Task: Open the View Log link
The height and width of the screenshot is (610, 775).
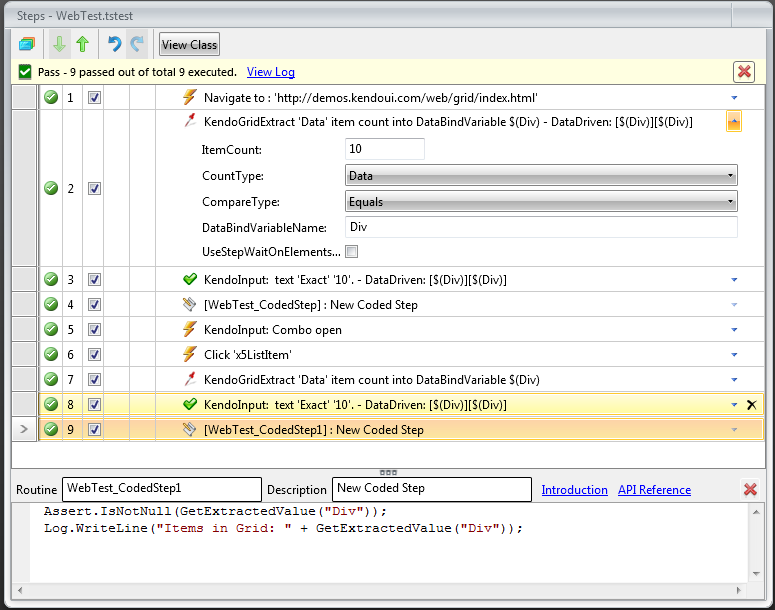Action: click(x=271, y=72)
